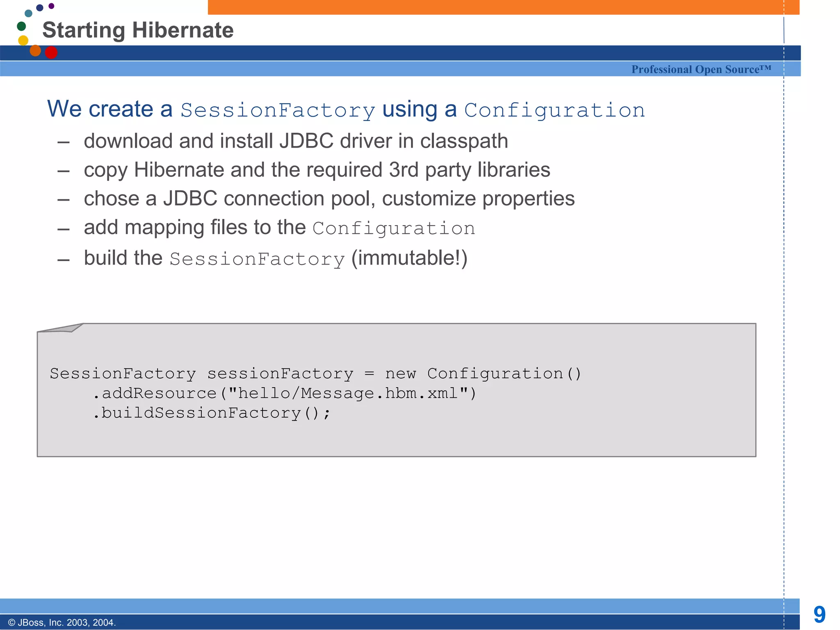
Task: Click the navy blue logo dot
Action: pos(40,8)
